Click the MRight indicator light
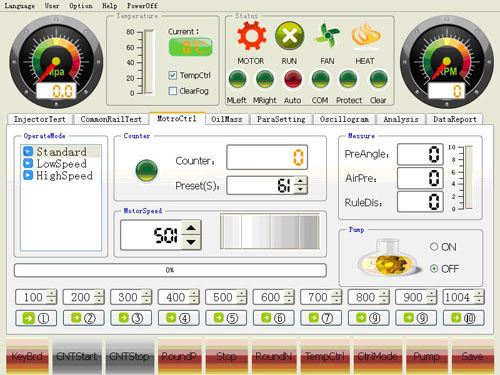500x375 pixels. tap(265, 79)
